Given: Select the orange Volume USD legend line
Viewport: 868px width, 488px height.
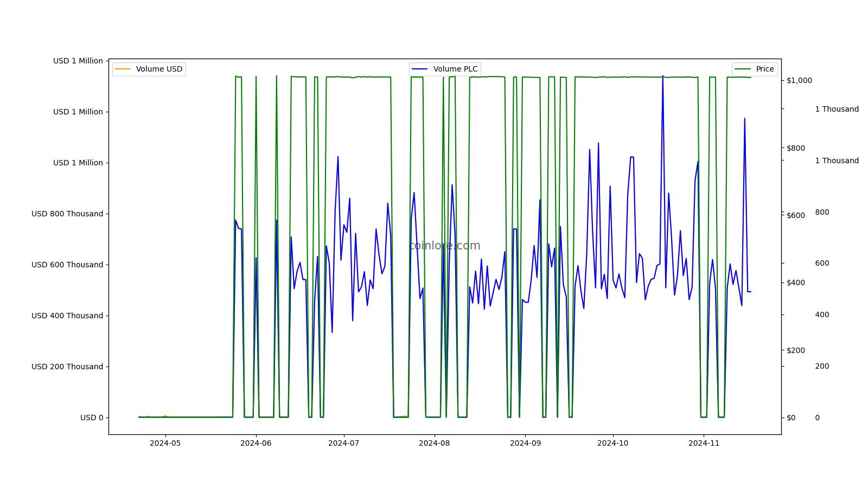Looking at the screenshot, I should click(123, 69).
